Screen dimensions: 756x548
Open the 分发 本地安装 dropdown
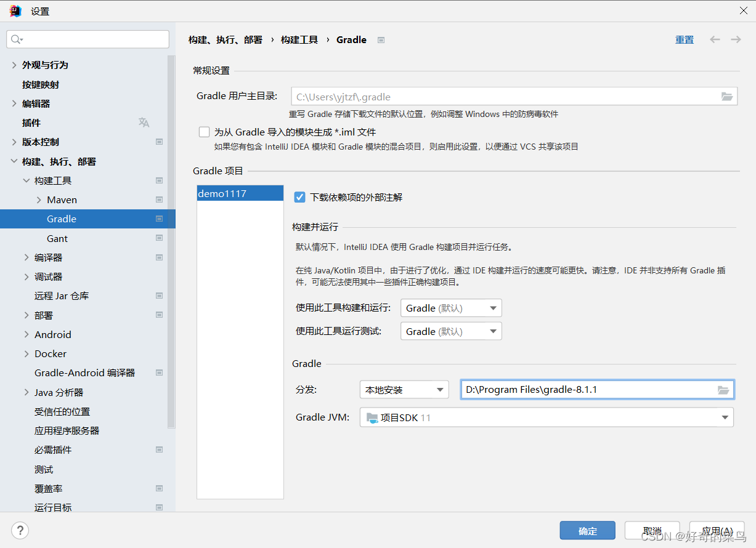coord(404,390)
